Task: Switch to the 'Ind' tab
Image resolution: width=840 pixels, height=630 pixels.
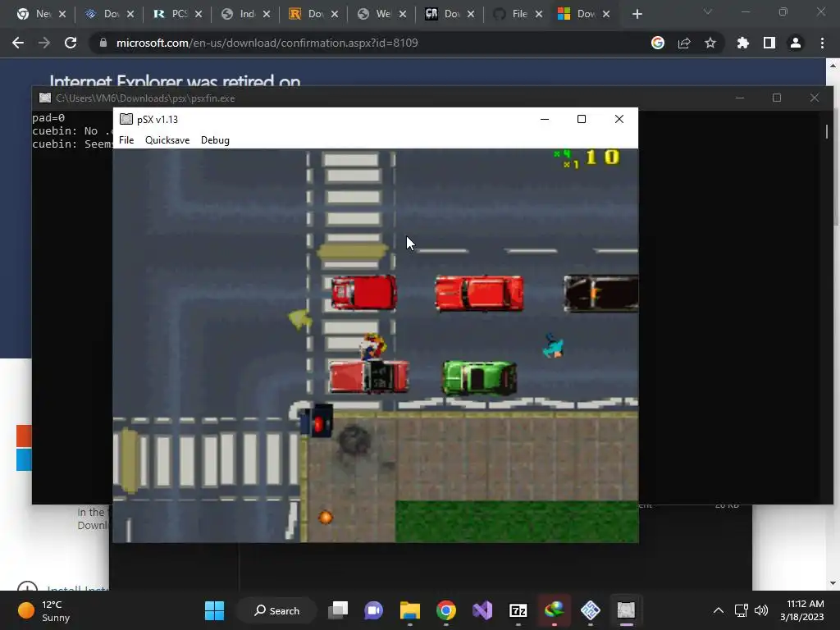Action: (245, 14)
